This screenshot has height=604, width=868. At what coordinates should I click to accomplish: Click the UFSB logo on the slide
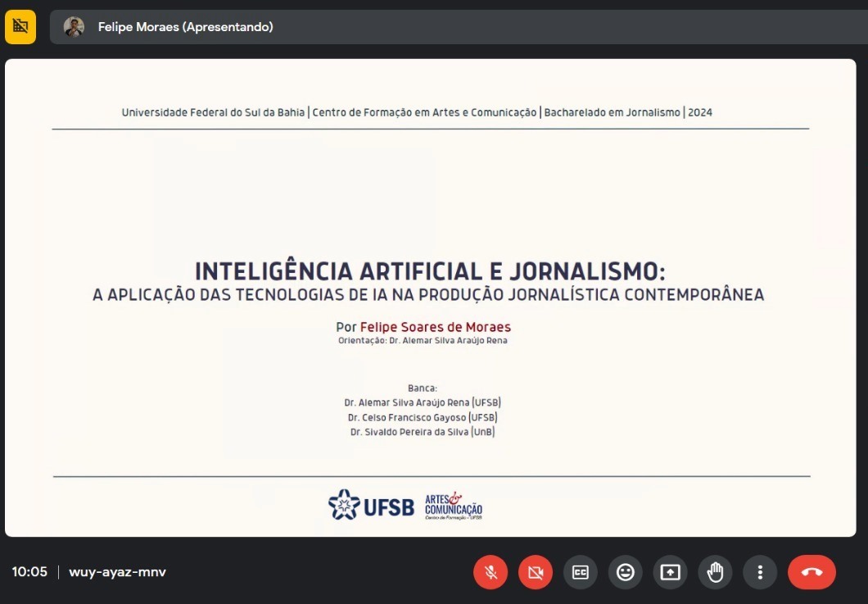click(371, 505)
